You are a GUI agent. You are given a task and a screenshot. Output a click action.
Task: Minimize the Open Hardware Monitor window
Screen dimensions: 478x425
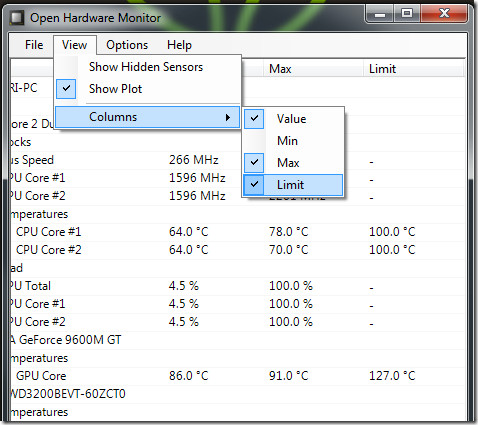pos(380,14)
